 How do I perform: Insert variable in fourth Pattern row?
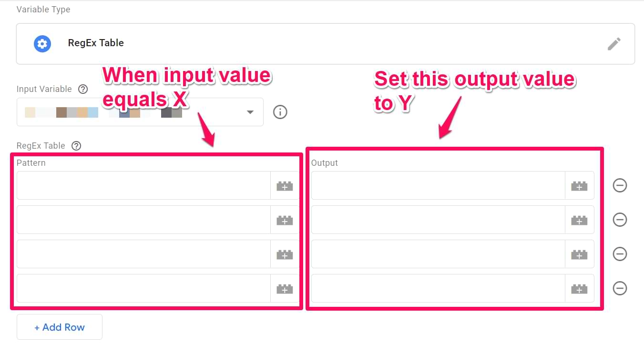click(285, 289)
